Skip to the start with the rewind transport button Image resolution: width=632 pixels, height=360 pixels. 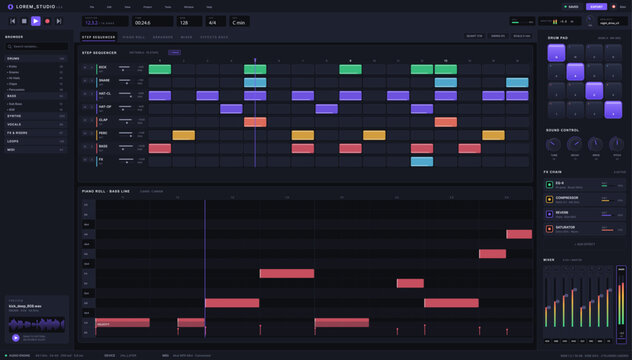(x=12, y=21)
